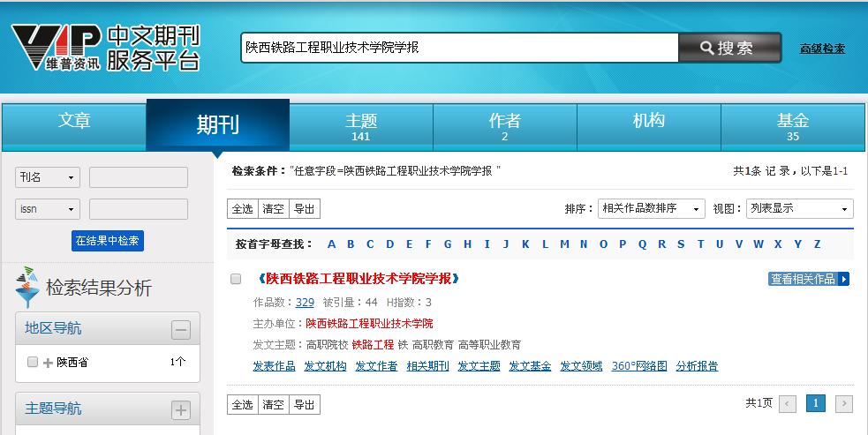Click the 在结果中检索 button
Image resolution: width=868 pixels, height=435 pixels.
(108, 241)
